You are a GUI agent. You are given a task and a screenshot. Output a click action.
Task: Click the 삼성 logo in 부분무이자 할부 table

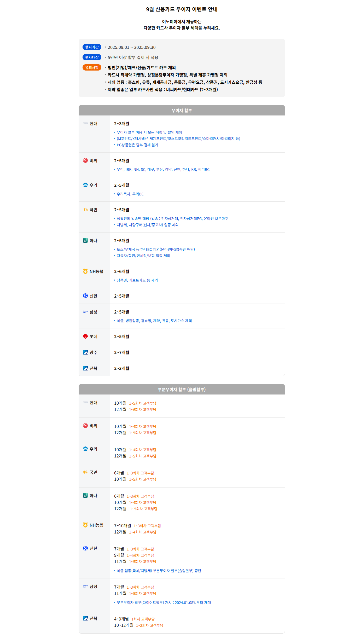pyautogui.click(x=85, y=586)
